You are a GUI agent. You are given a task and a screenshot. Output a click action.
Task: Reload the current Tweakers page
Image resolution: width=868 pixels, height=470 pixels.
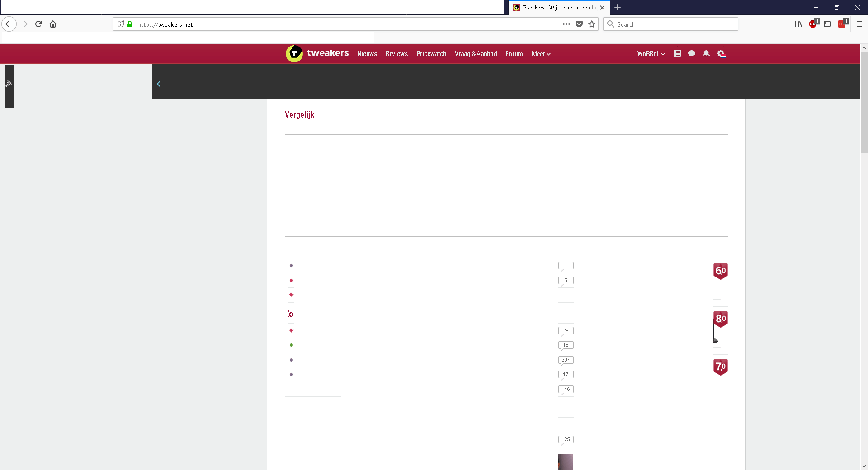coord(38,24)
